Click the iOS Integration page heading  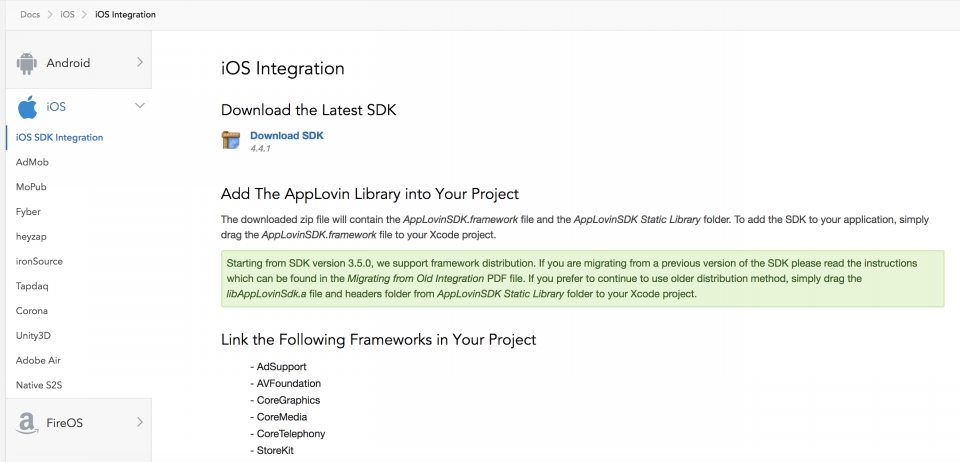(x=282, y=69)
